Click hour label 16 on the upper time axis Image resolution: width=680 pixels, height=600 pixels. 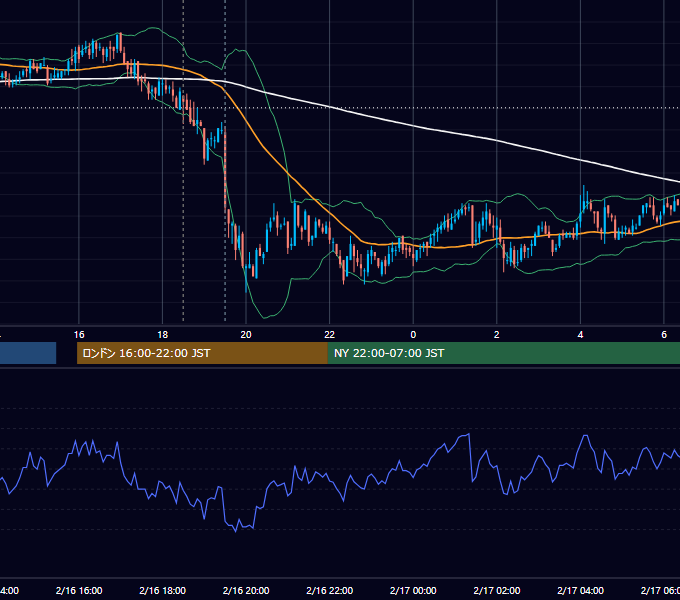click(x=79, y=335)
